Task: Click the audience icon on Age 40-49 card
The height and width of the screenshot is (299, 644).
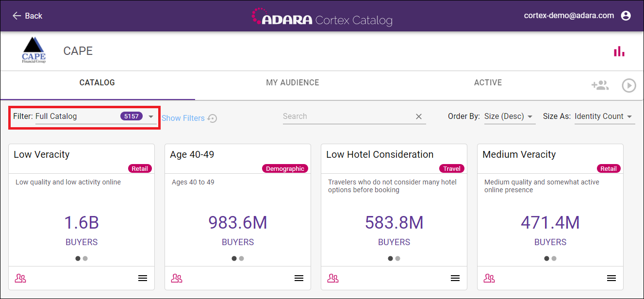Action: (x=177, y=278)
